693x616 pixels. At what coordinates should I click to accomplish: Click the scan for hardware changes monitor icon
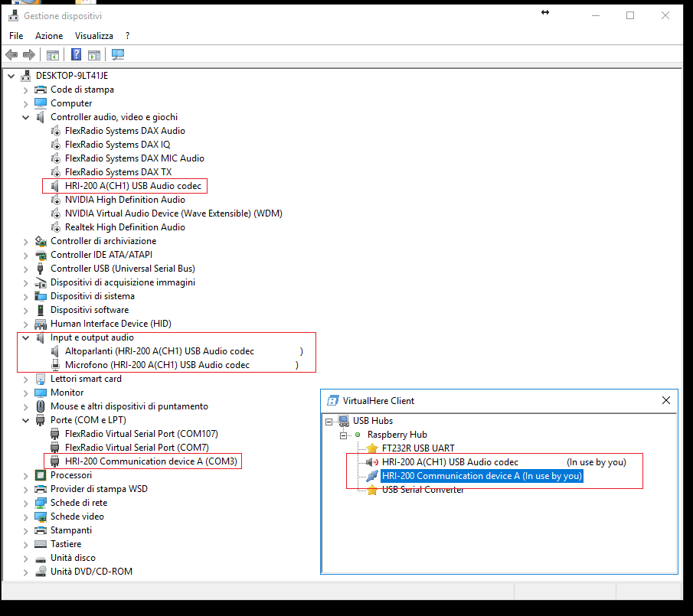pos(118,55)
